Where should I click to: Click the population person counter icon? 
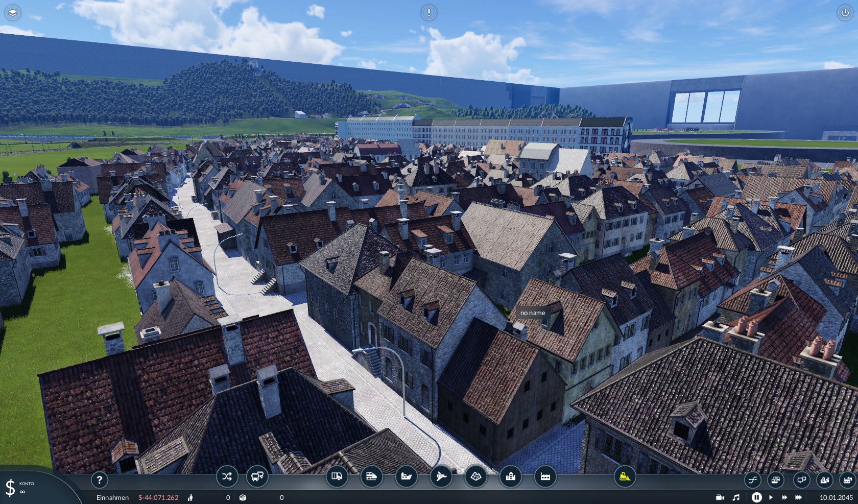(x=190, y=497)
